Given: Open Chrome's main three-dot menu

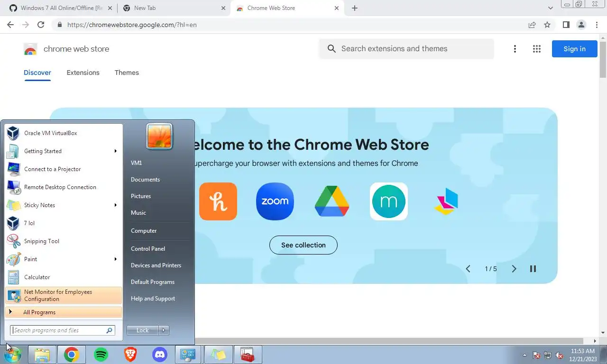Looking at the screenshot, I should [597, 25].
